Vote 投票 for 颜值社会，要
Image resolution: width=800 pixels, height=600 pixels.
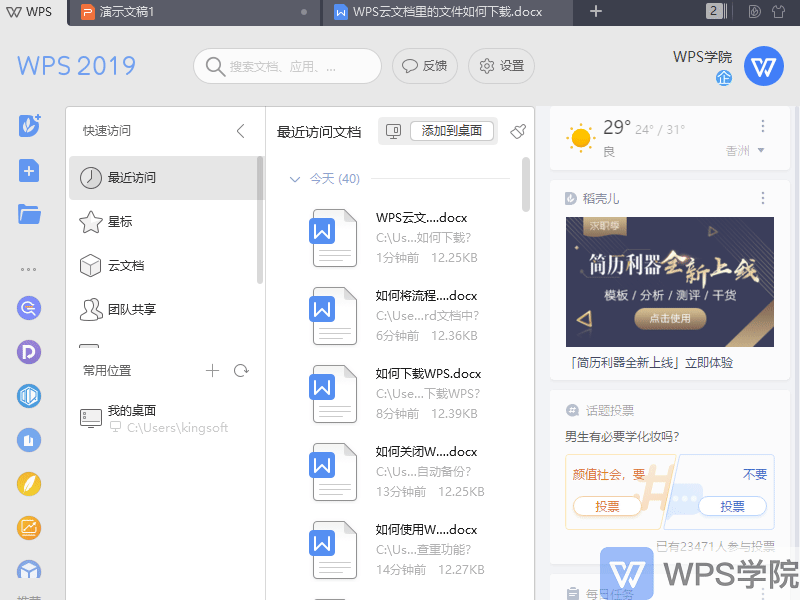tap(607, 506)
